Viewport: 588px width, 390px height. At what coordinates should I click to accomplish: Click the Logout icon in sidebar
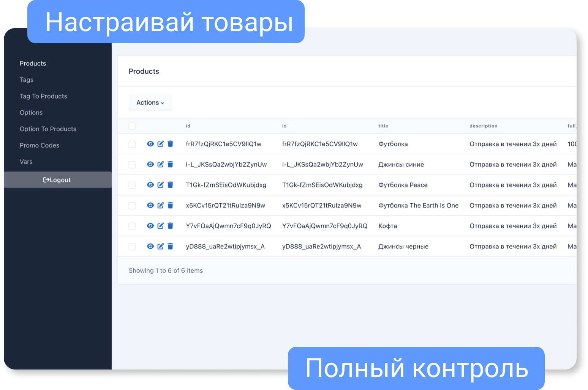point(46,179)
